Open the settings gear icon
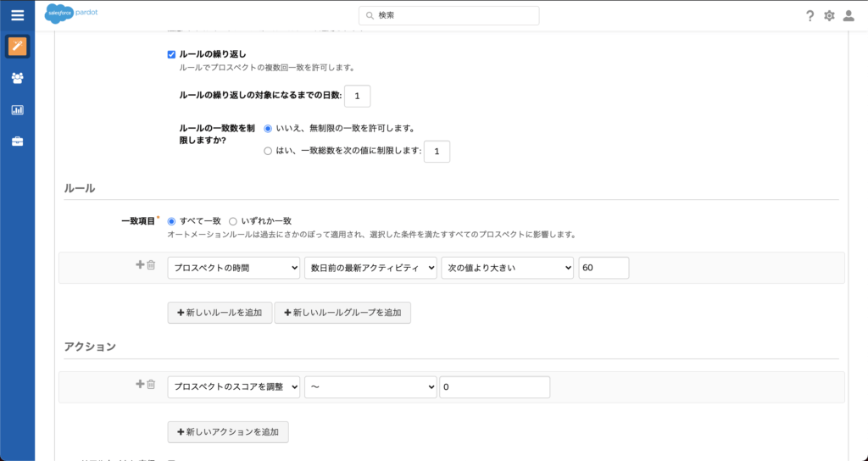868x461 pixels. point(829,15)
